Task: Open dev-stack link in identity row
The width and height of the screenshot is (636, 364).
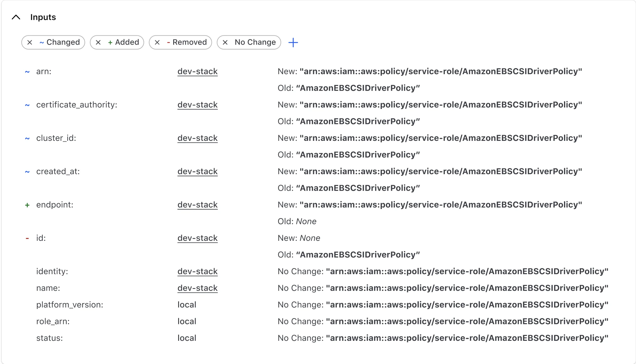Action: [198, 272]
